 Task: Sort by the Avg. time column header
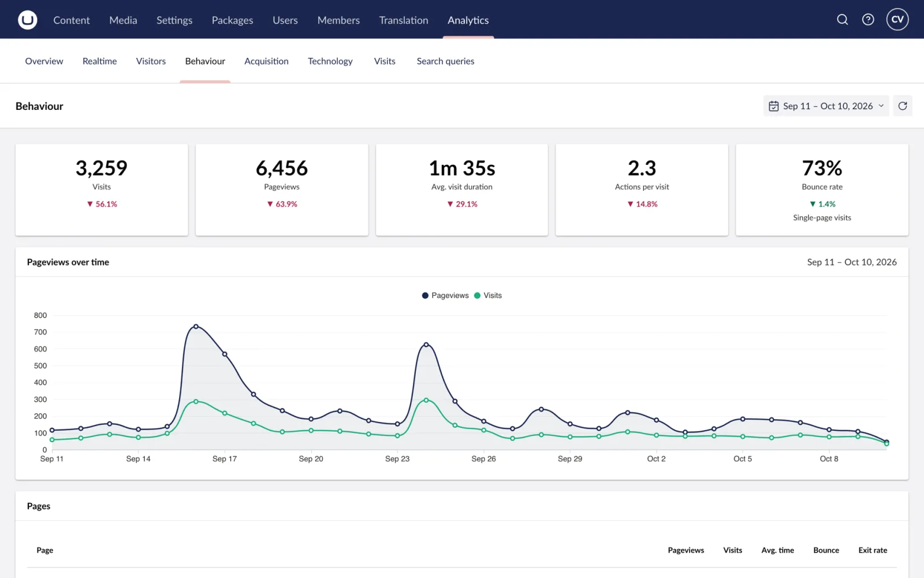[x=777, y=550]
